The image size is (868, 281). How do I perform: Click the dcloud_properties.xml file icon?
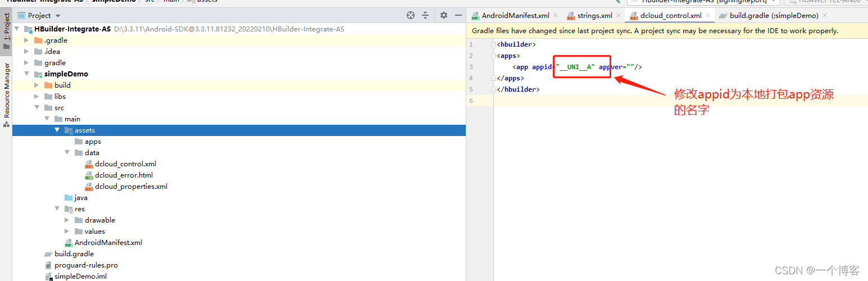pyautogui.click(x=89, y=187)
